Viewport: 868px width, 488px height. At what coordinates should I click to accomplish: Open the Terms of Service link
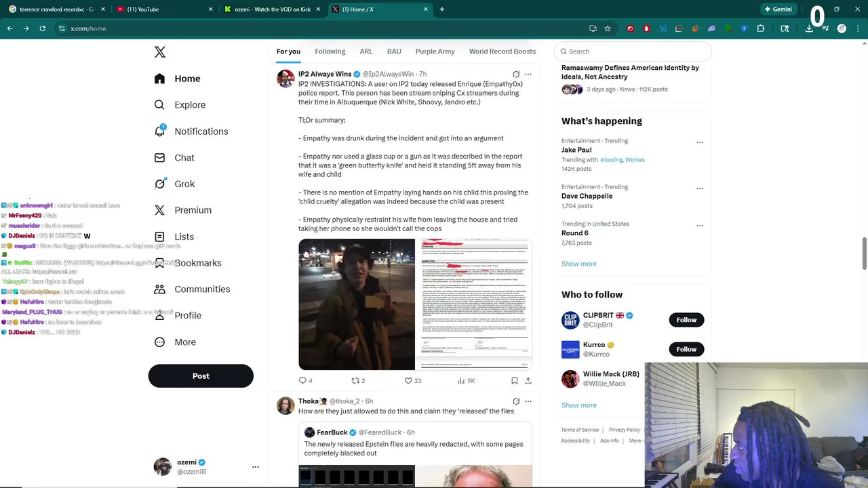coord(580,430)
